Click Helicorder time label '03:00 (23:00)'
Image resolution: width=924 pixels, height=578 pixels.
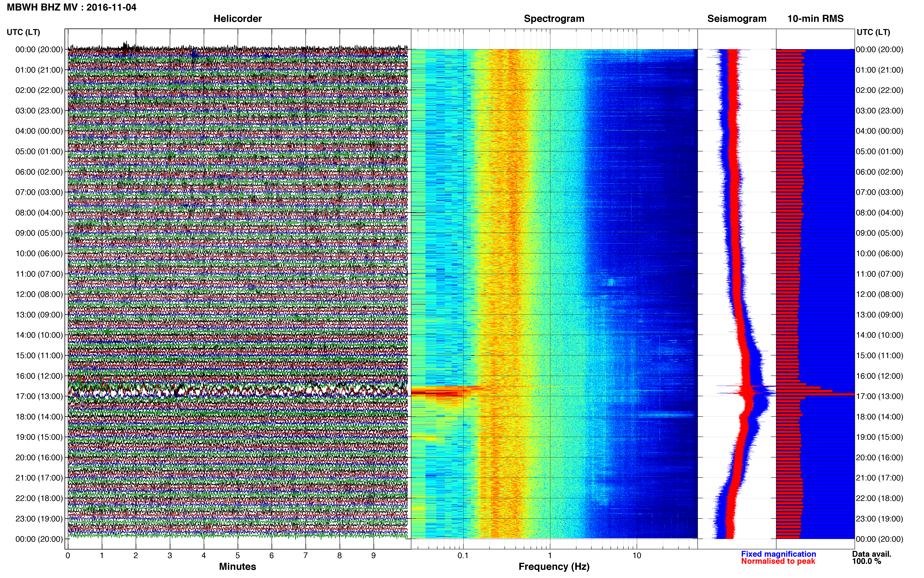[39, 111]
